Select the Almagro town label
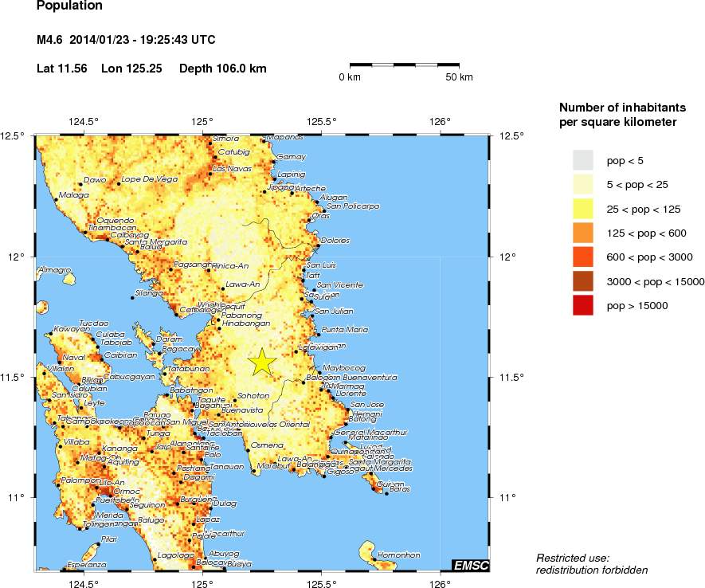705x588 pixels. (55, 270)
